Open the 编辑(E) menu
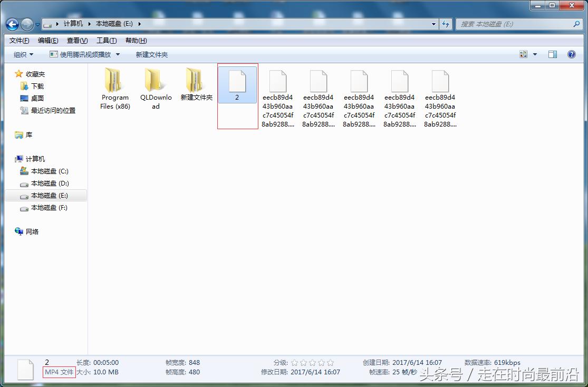The width and height of the screenshot is (588, 387). (x=48, y=41)
